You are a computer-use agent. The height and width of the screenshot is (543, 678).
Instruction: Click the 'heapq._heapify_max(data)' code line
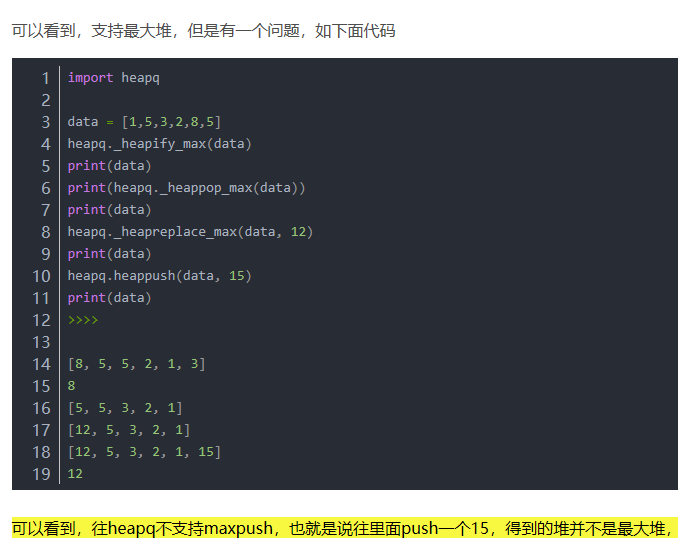point(159,144)
